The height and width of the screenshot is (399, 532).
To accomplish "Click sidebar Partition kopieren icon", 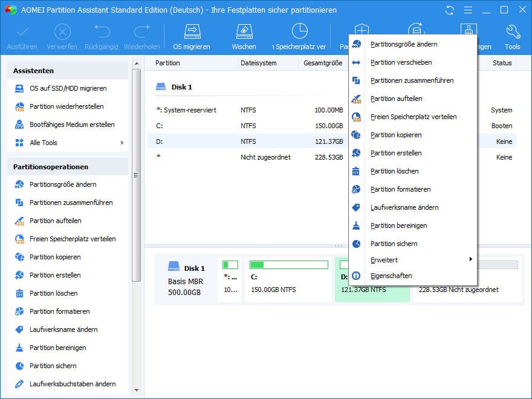I will (x=19, y=257).
